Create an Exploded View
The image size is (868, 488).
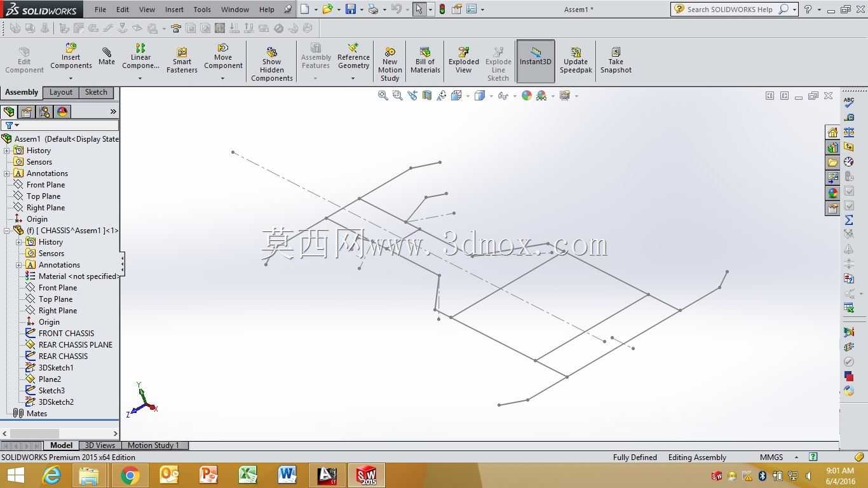[x=464, y=60]
